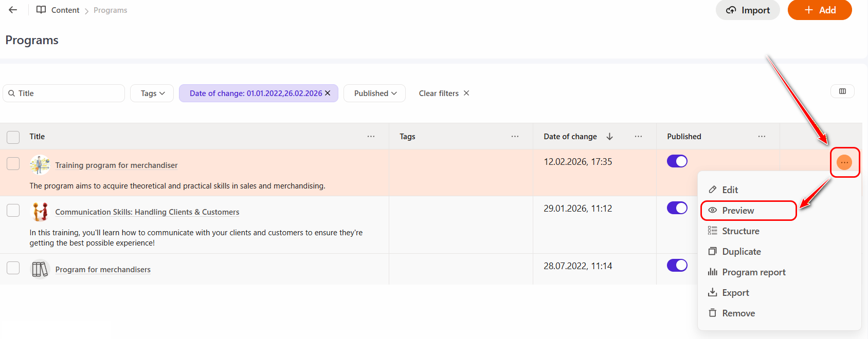
Task: Open the Published column options ellipsis
Action: tap(762, 137)
